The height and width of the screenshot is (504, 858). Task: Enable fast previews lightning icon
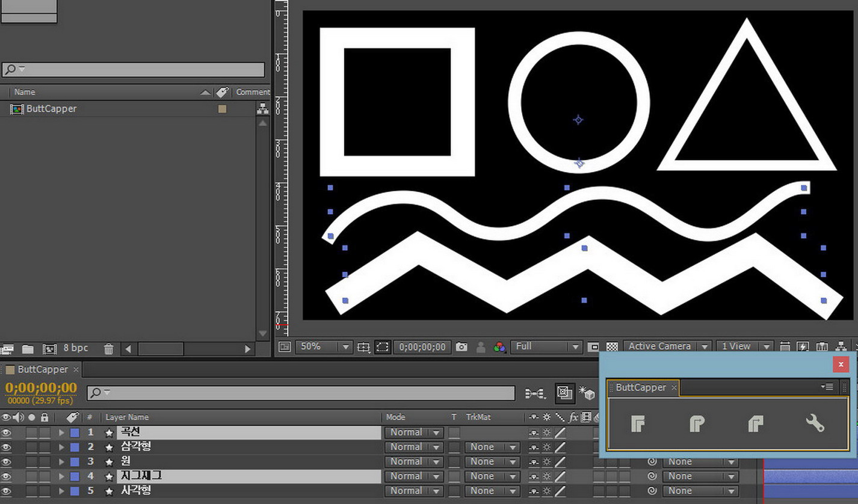[803, 346]
